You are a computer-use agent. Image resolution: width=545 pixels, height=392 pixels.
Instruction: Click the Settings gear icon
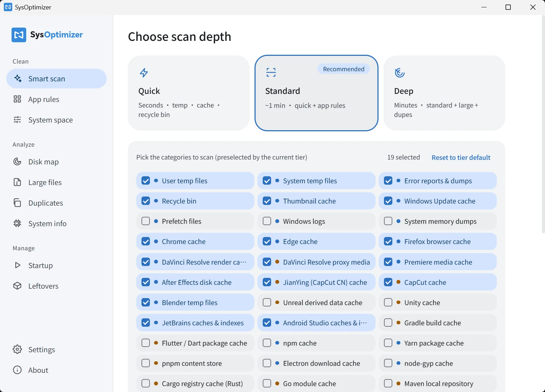[17, 349]
